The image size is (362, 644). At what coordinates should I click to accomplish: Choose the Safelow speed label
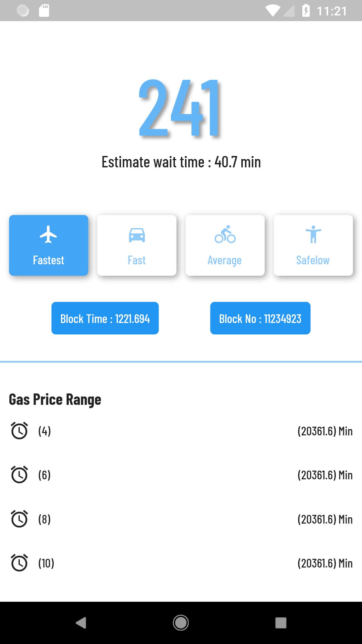(313, 260)
